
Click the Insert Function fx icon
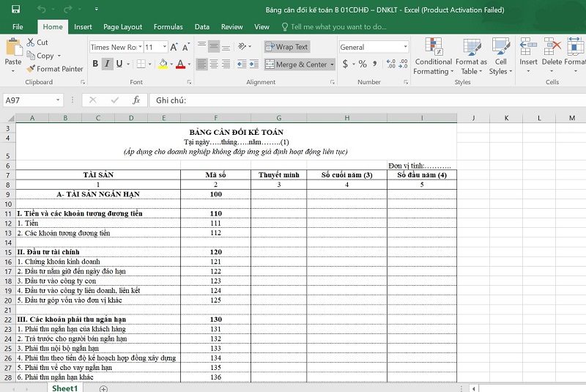pos(136,100)
